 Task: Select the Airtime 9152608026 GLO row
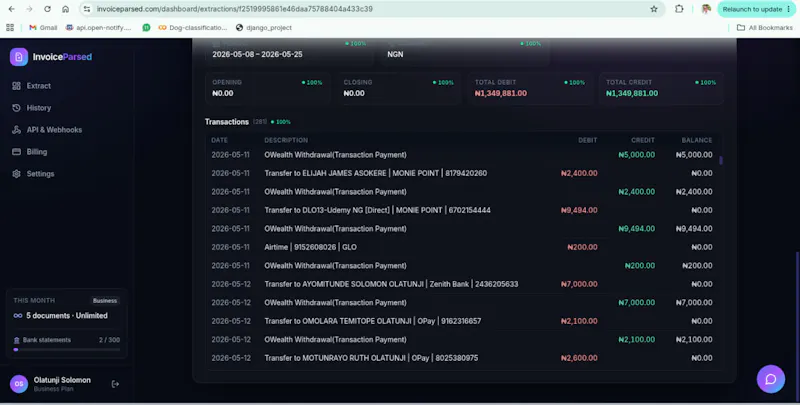[462, 247]
